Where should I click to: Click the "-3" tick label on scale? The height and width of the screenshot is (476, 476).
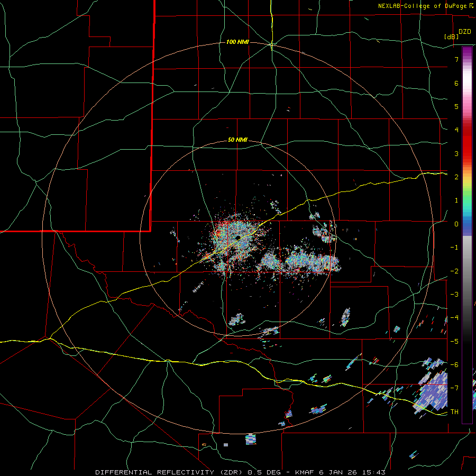(x=454, y=294)
